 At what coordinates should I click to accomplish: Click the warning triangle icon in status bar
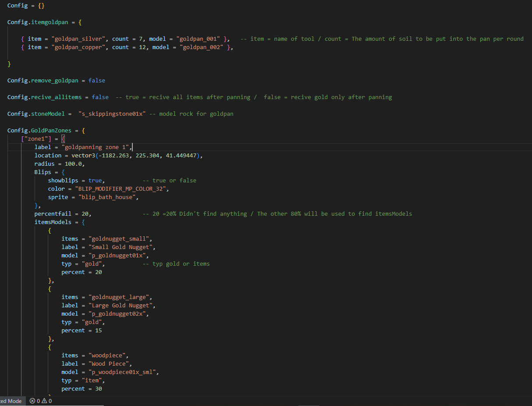pos(45,401)
